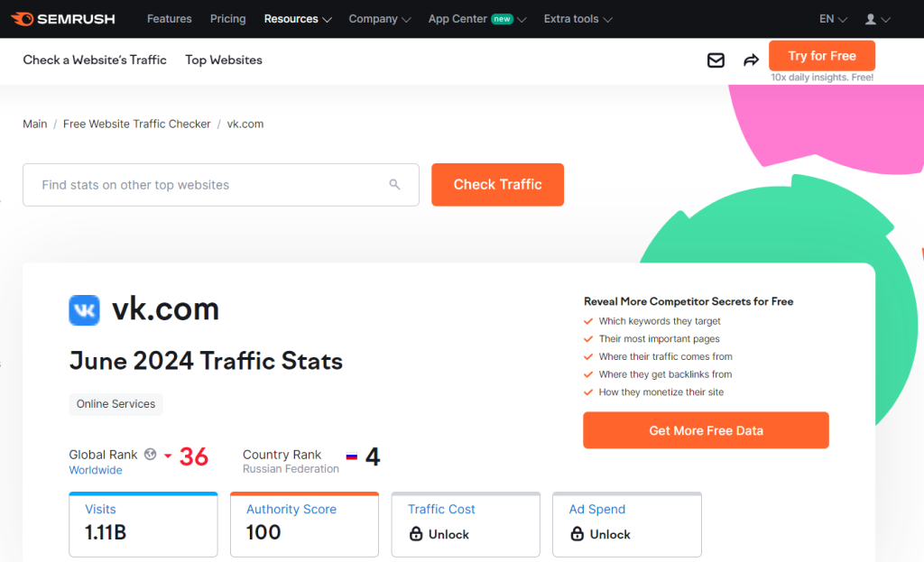Select Check a Website's Traffic tab
The image size is (924, 562).
95,60
